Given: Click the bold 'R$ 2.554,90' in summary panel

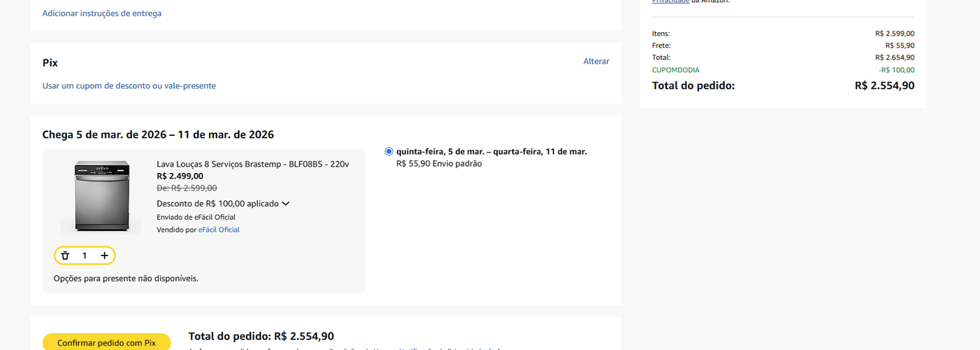Looking at the screenshot, I should pos(884,85).
